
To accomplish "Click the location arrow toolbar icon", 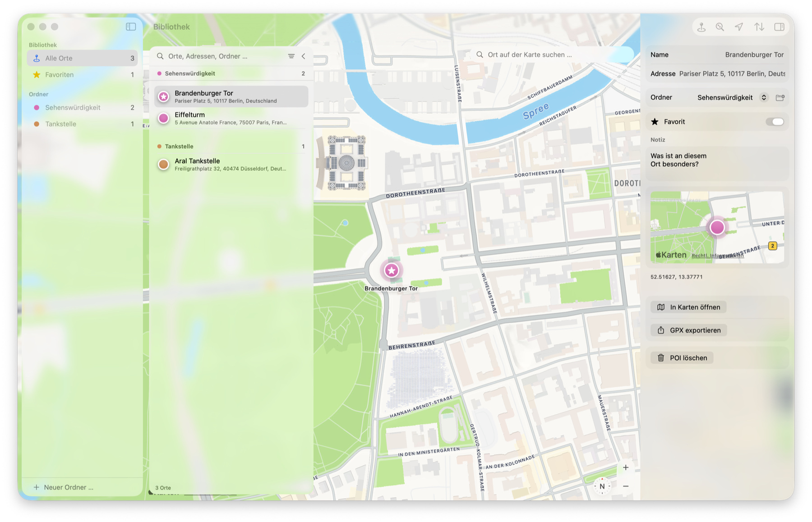I will click(739, 27).
